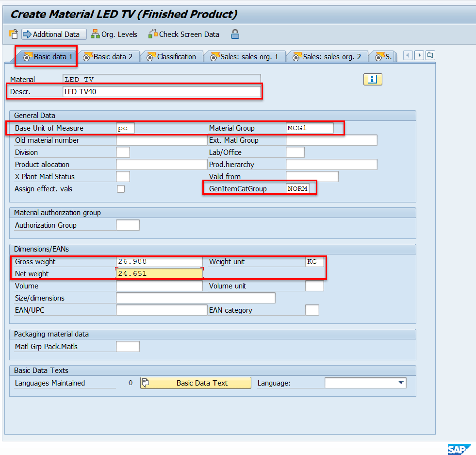
Task: Click the Valid from field
Action: point(312,176)
